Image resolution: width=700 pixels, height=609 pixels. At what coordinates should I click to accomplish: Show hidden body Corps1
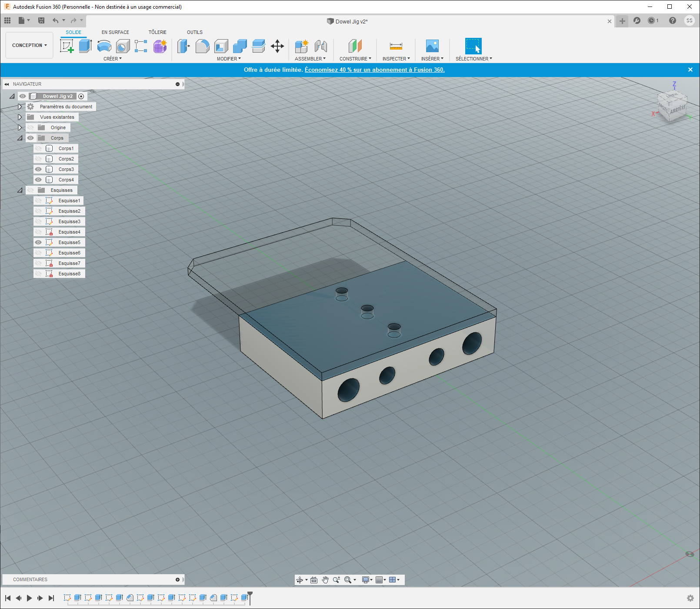pos(39,148)
